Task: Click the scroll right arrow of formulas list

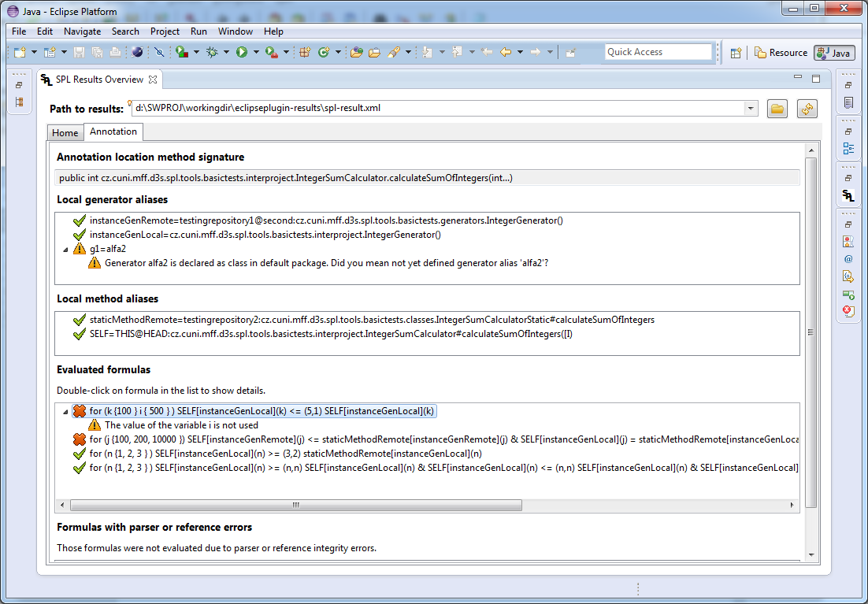Action: 792,505
